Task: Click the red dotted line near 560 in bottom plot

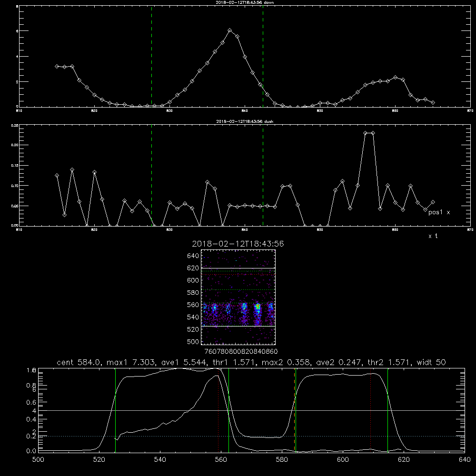Action: (218, 410)
